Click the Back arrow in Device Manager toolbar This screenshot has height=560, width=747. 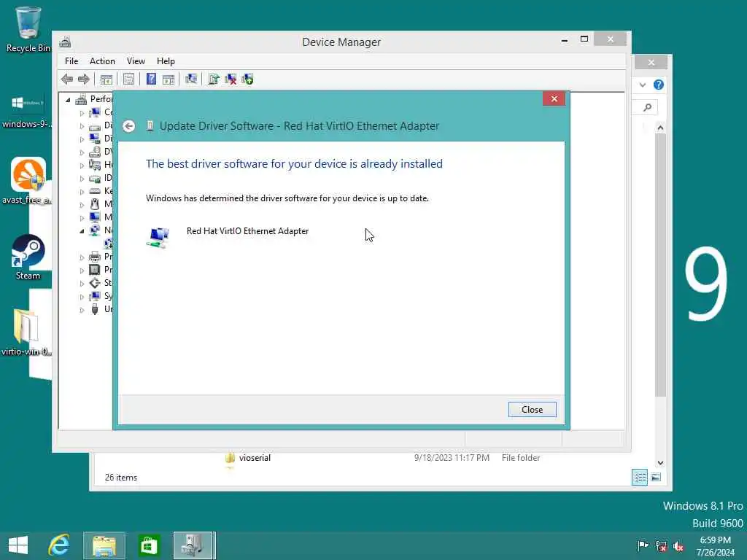tap(67, 79)
